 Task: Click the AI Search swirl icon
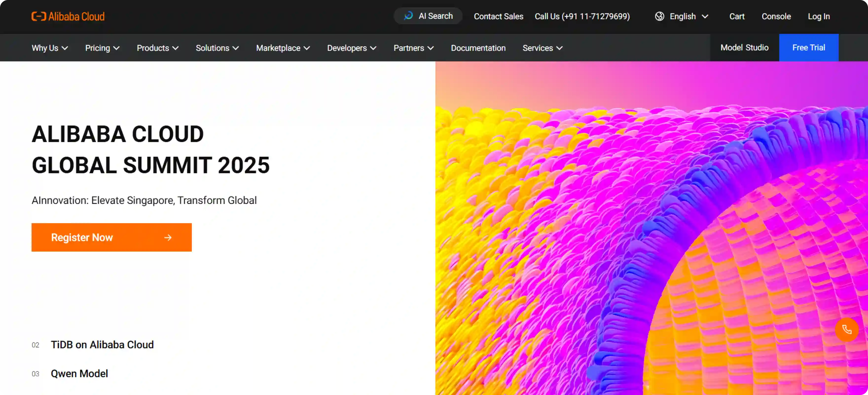(x=408, y=16)
